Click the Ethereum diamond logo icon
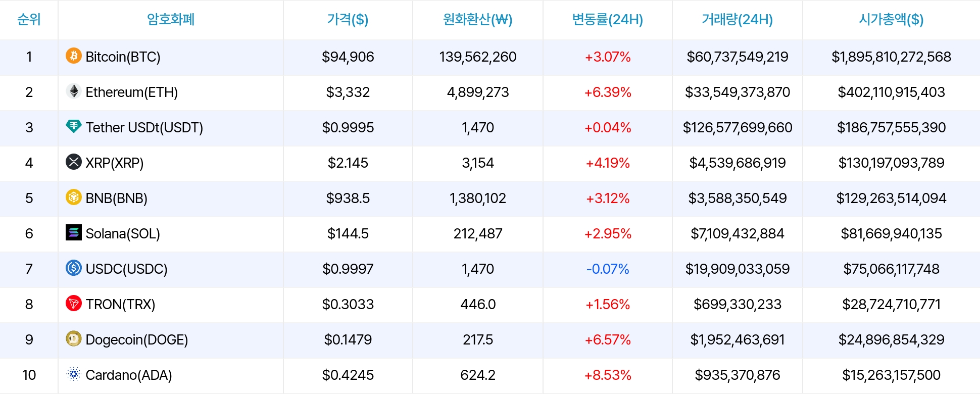Image resolution: width=980 pixels, height=394 pixels. coord(74,91)
